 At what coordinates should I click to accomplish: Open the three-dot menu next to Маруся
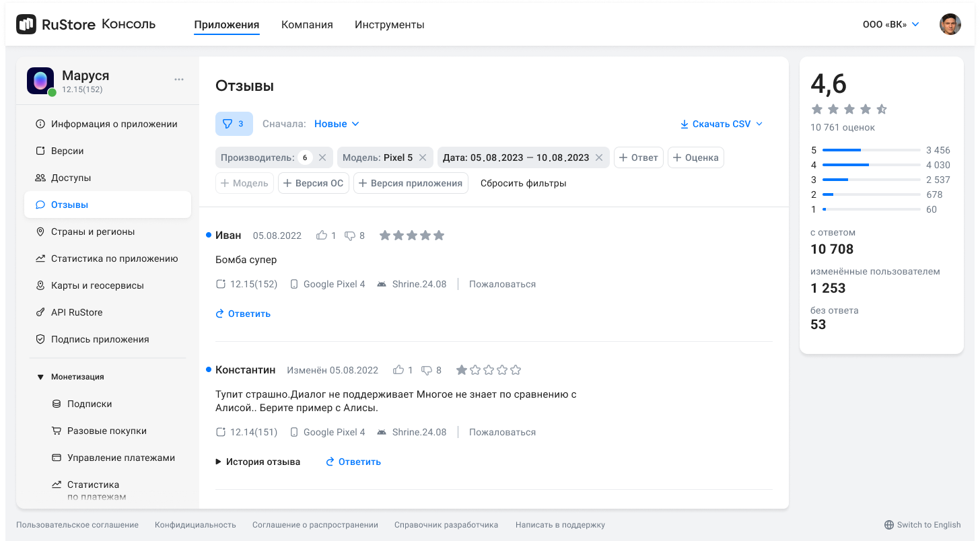179,79
